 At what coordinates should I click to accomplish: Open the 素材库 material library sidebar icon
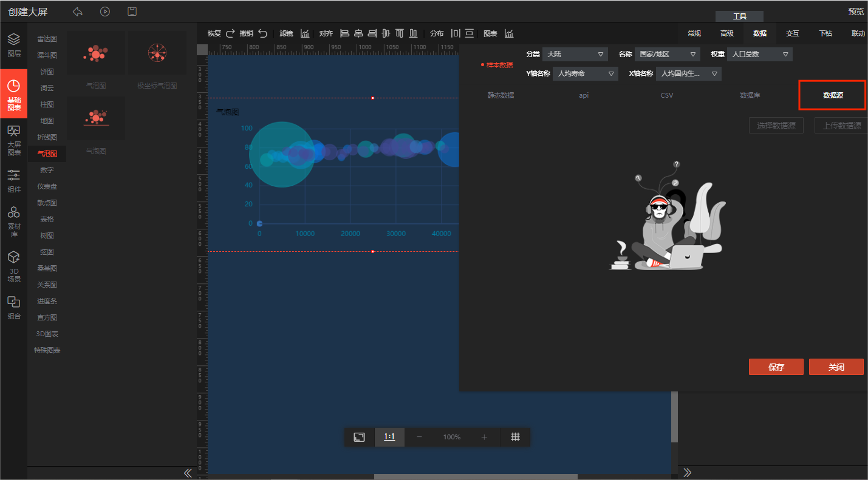[13, 221]
